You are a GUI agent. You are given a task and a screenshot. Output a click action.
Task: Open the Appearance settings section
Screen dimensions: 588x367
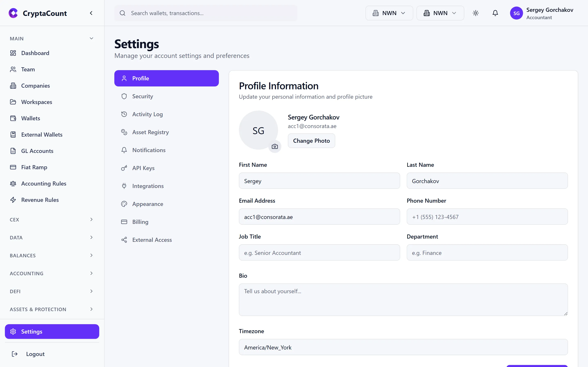point(147,204)
